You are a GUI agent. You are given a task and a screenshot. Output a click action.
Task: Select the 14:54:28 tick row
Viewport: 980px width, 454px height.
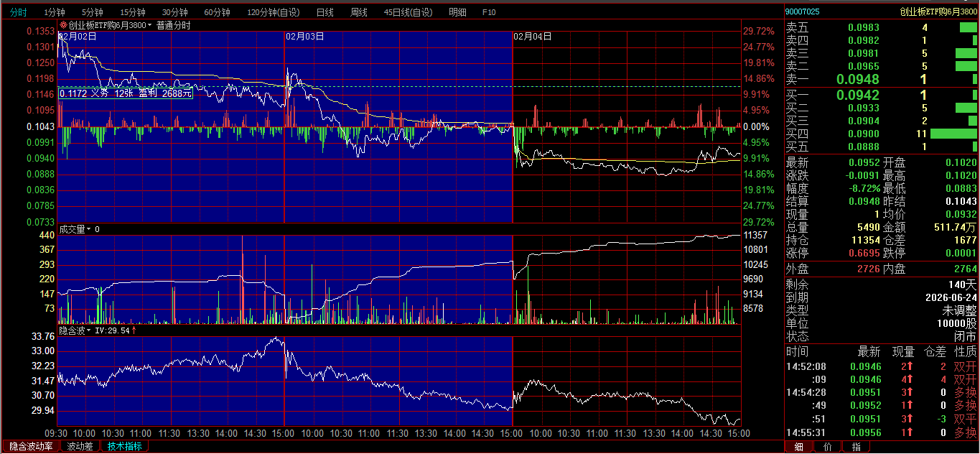pyautogui.click(x=882, y=392)
